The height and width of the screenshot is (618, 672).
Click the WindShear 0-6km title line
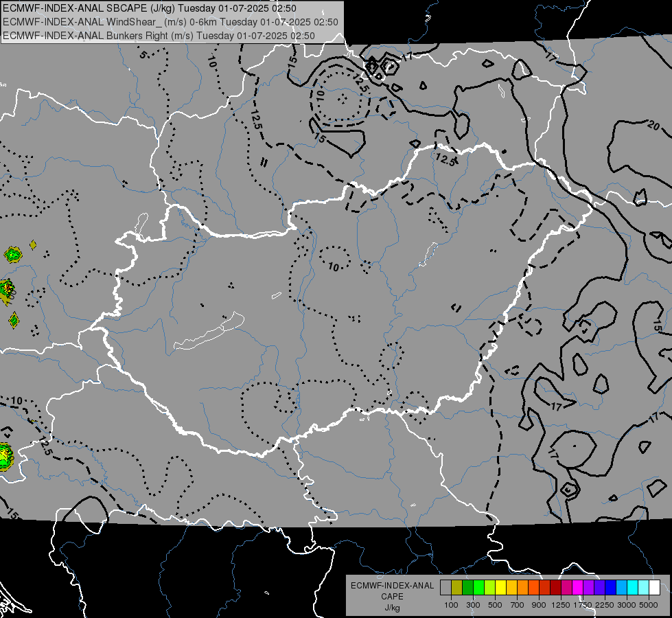(170, 22)
